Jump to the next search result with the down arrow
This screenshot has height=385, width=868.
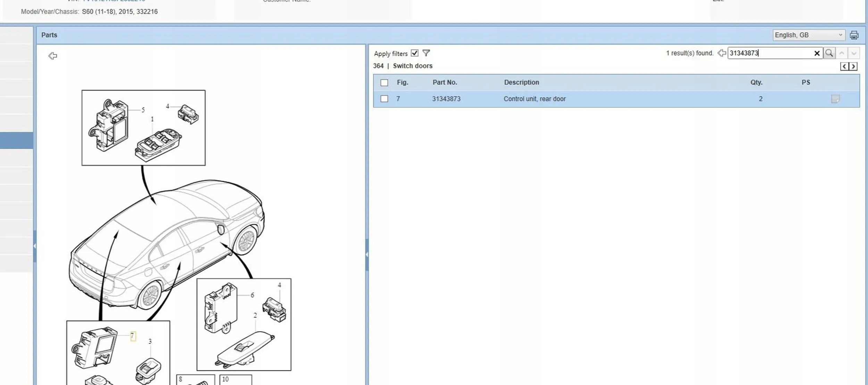[x=854, y=53]
